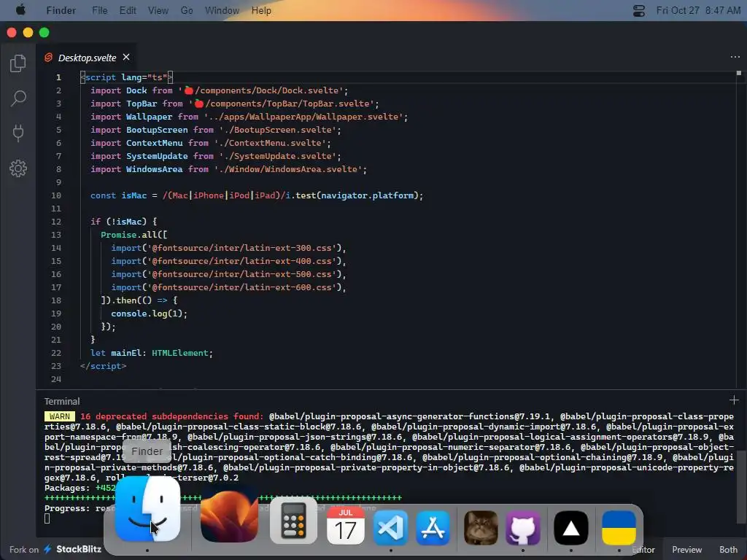The image size is (747, 560).
Task: Open the View menu
Action: point(158,10)
